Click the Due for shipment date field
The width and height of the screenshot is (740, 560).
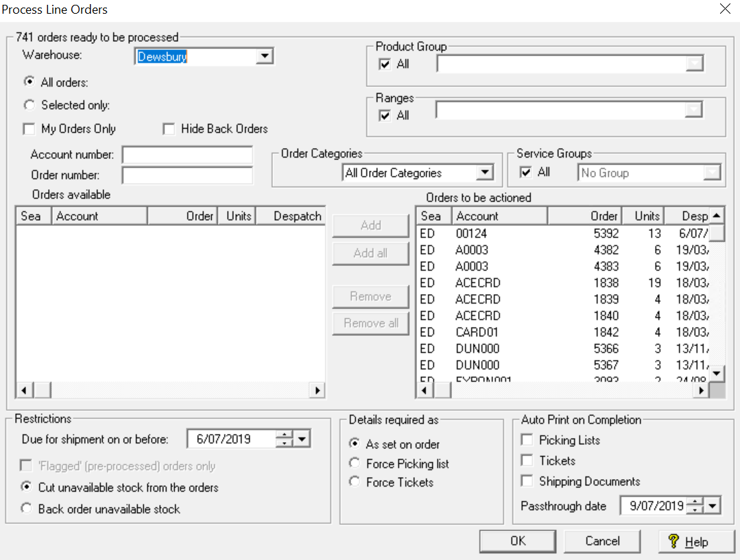231,439
